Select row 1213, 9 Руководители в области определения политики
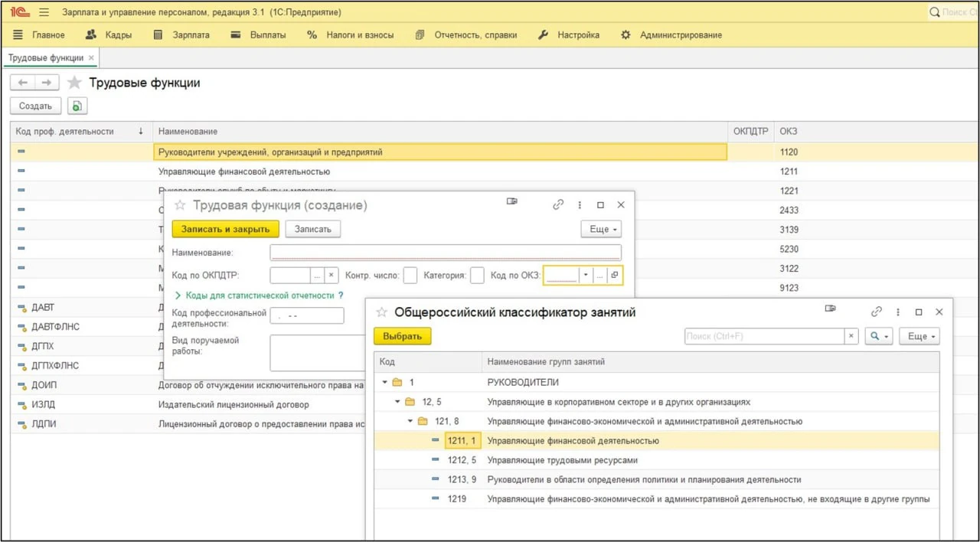 pos(656,480)
